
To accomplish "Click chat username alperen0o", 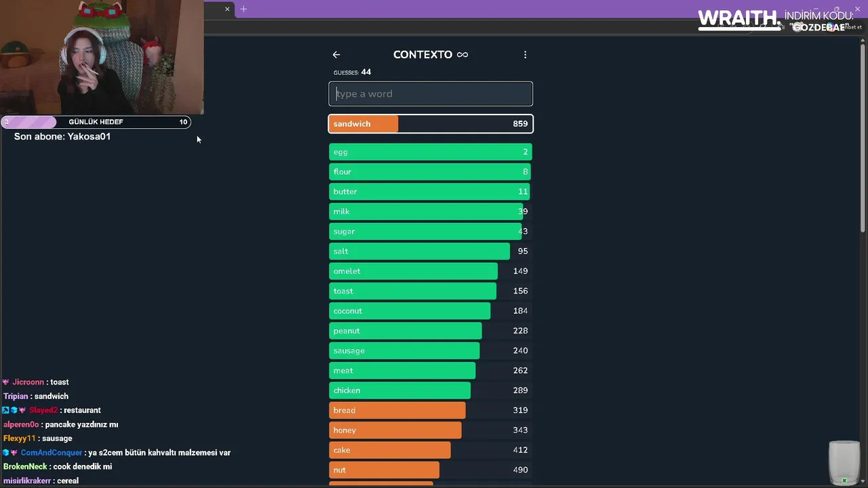I will [21, 425].
